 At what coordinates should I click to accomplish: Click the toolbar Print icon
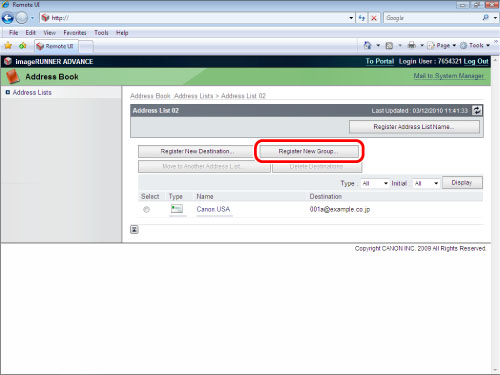click(412, 45)
